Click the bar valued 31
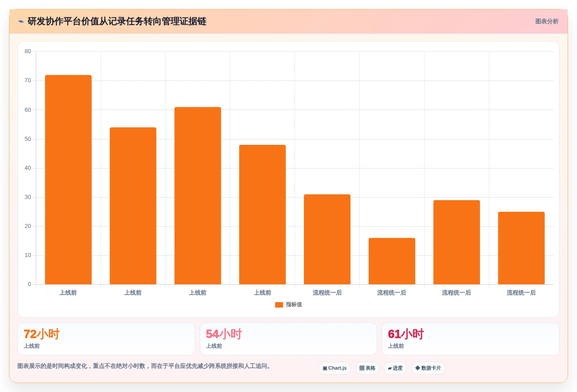This screenshot has width=577, height=392. [327, 240]
